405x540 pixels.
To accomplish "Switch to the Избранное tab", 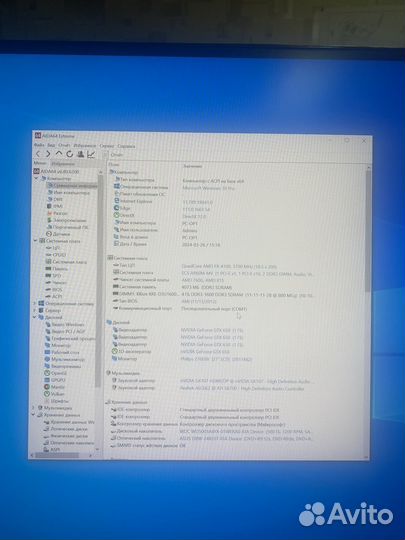I will click(x=63, y=164).
